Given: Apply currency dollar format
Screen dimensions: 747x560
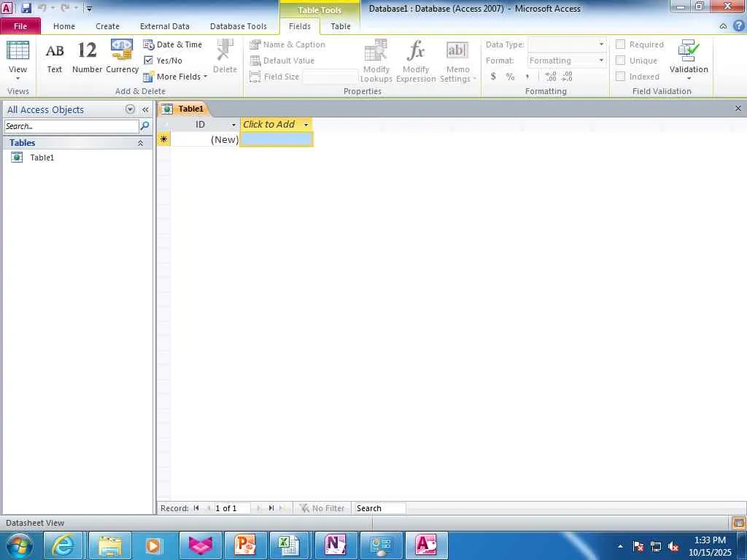Looking at the screenshot, I should 493,76.
